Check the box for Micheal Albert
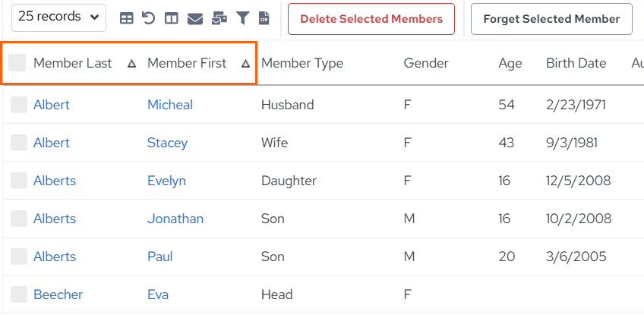 (x=19, y=105)
